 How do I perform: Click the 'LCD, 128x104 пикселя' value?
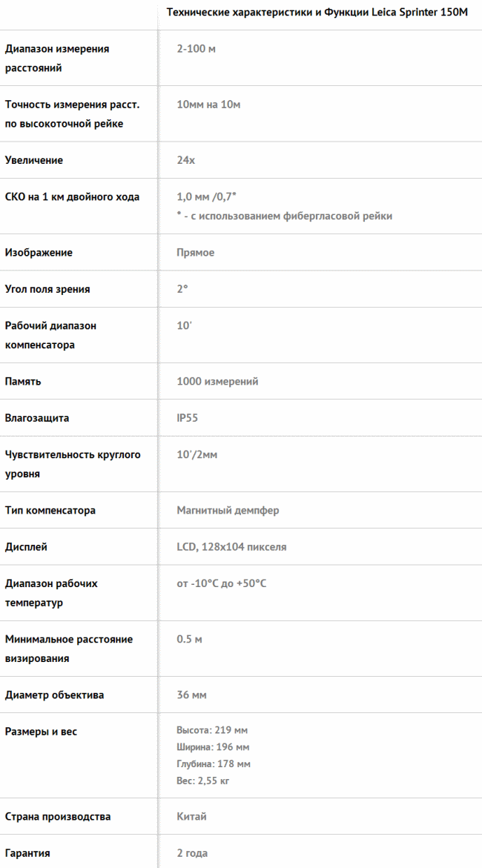[x=231, y=547]
